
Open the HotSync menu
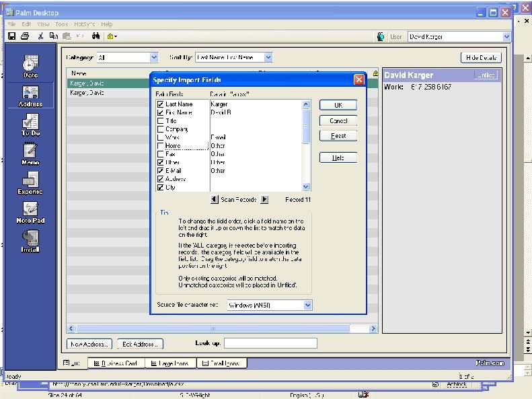tap(85, 24)
